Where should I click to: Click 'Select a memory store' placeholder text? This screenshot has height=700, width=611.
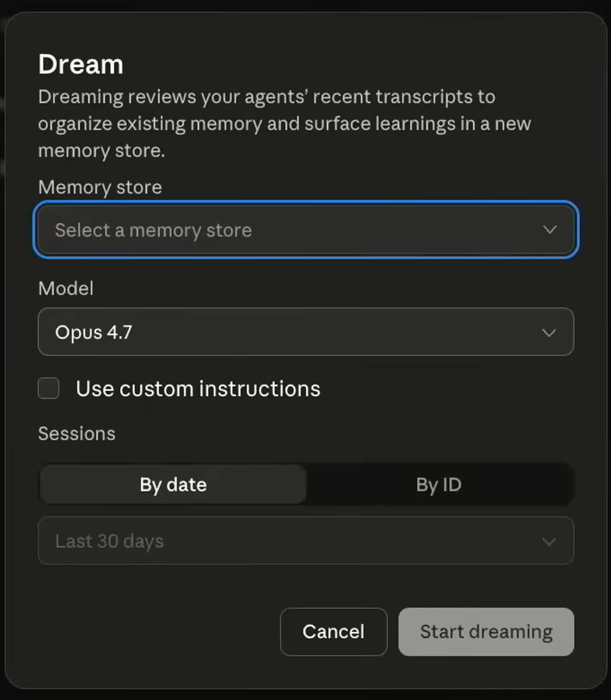pyautogui.click(x=153, y=230)
